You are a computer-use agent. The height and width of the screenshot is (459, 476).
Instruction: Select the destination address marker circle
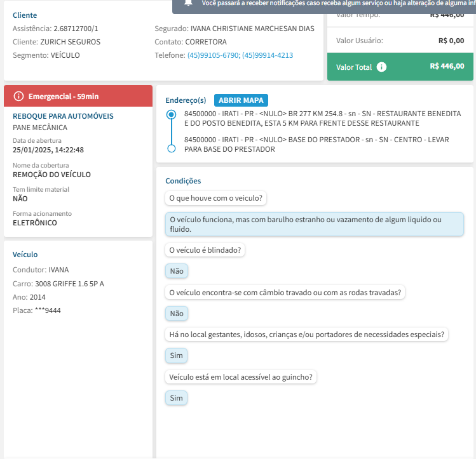pyautogui.click(x=171, y=149)
